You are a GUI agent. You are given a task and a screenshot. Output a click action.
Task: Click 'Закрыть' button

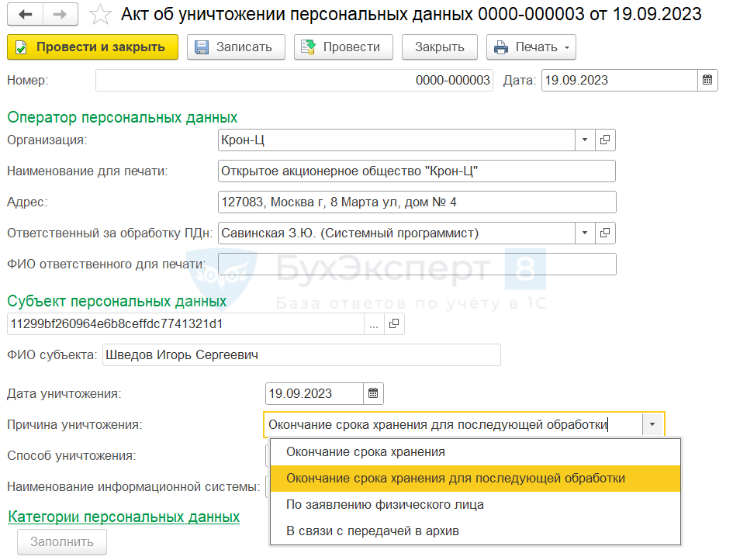coord(440,47)
